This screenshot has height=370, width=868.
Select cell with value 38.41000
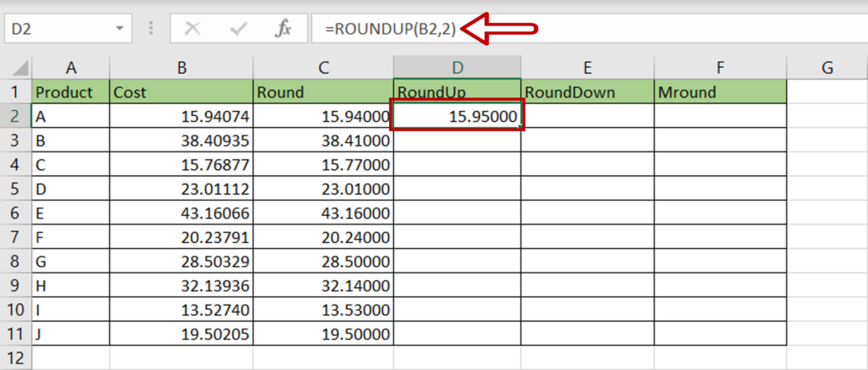(323, 140)
